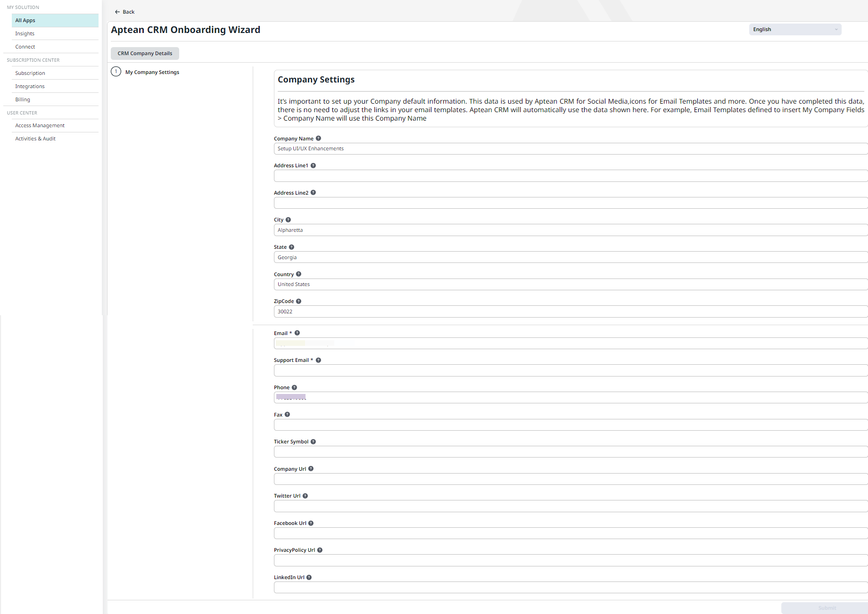The image size is (868, 614).
Task: Click the Address Line1 input field
Action: 570,176
